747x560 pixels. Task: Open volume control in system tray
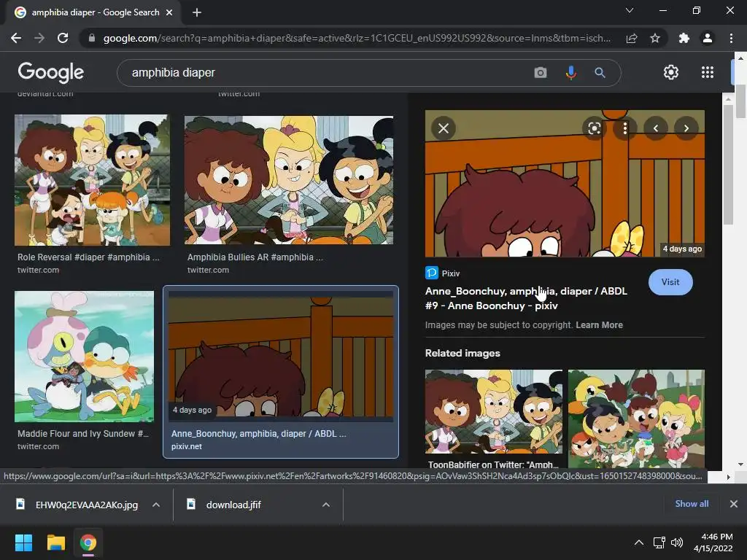click(676, 542)
